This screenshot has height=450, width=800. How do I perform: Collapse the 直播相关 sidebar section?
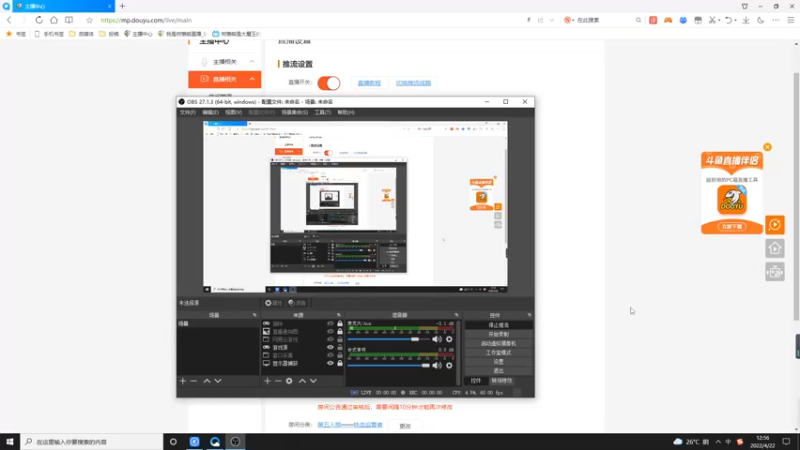click(252, 79)
